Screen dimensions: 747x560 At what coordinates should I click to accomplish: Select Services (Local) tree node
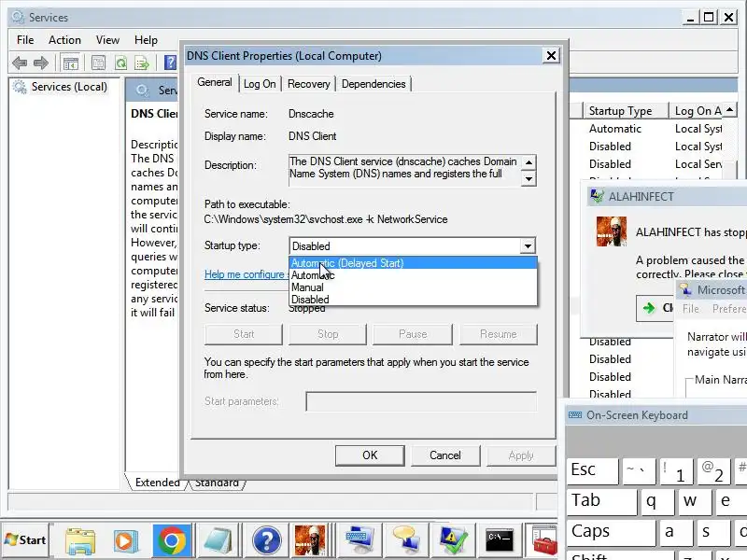point(69,87)
